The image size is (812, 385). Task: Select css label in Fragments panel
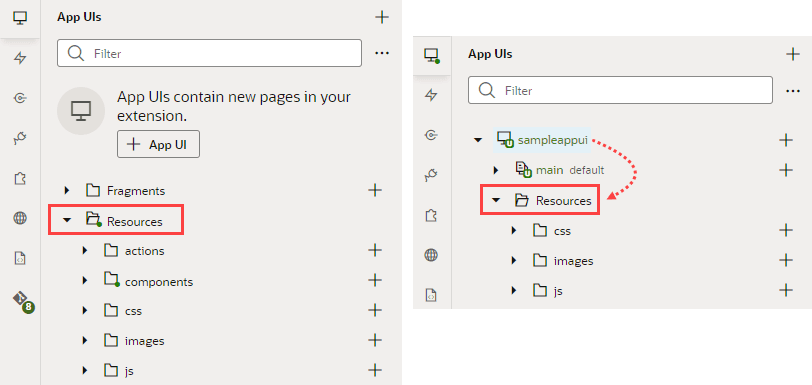tap(134, 311)
